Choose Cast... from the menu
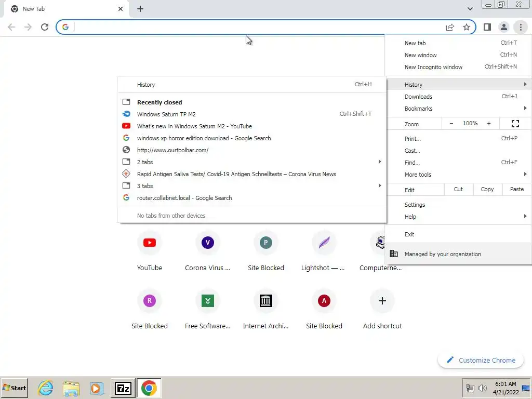 [458, 151]
